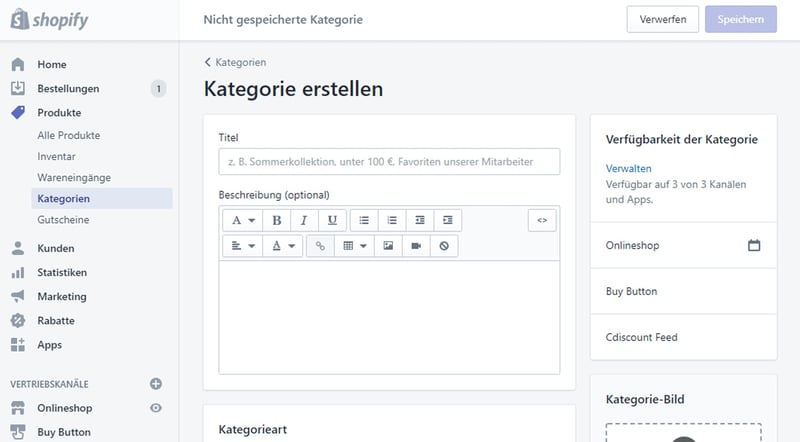This screenshot has width=800, height=442.
Task: Apply italic formatting in editor toolbar
Action: tap(304, 220)
